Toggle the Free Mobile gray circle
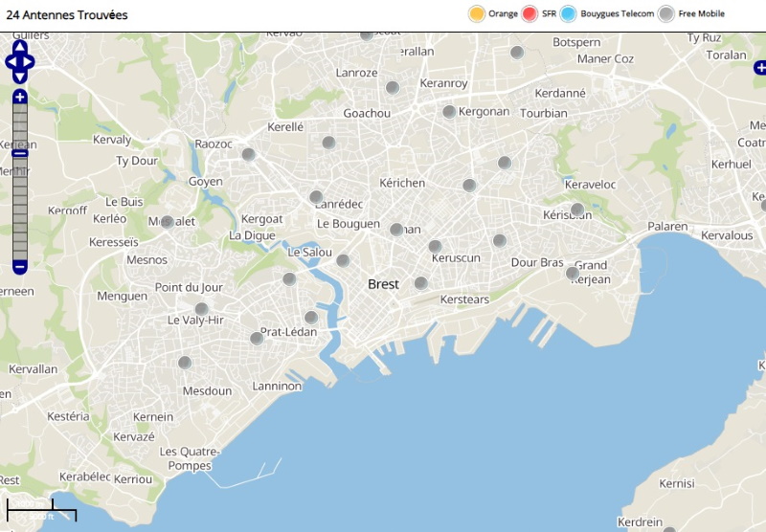 click(x=666, y=13)
